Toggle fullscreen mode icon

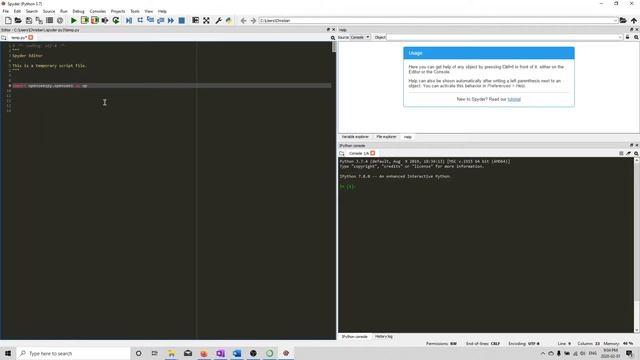[206, 20]
